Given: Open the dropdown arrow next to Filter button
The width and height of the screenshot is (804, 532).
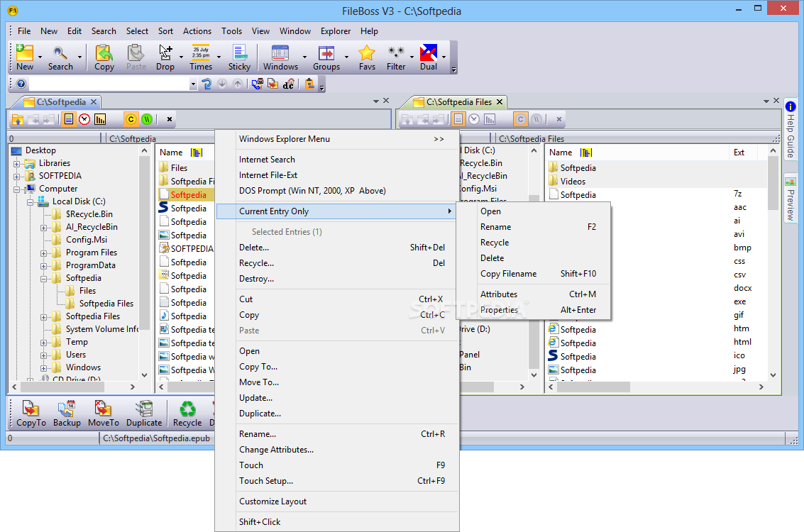Looking at the screenshot, I should pyautogui.click(x=412, y=57).
